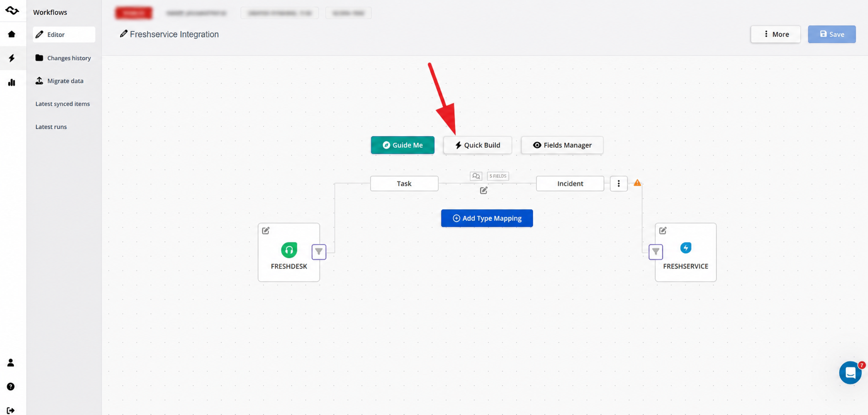Click the 5 FIELDS badge
Screen dimensions: 868x415
[x=498, y=176]
